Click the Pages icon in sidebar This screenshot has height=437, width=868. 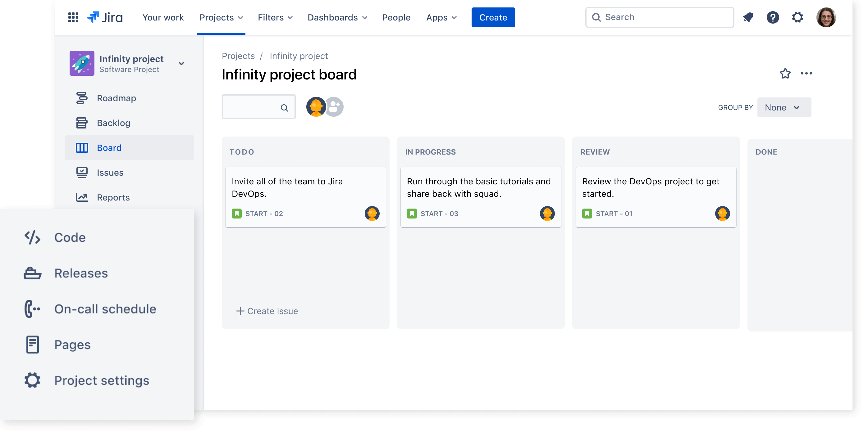click(32, 345)
